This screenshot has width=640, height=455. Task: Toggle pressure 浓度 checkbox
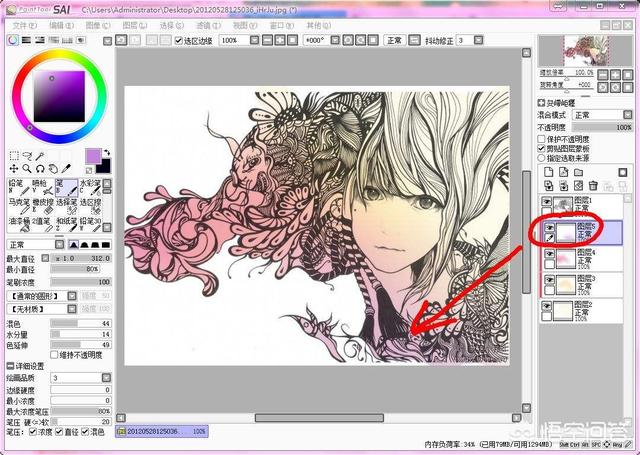(33, 431)
